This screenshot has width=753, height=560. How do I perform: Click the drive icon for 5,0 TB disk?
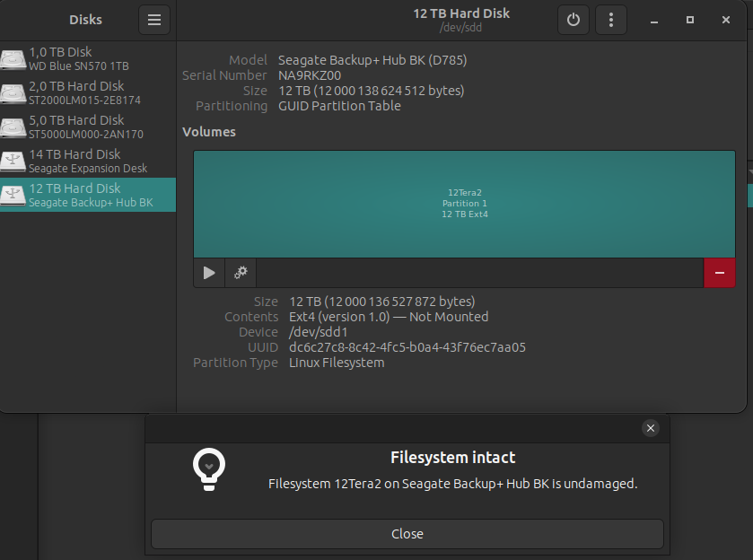pyautogui.click(x=13, y=127)
